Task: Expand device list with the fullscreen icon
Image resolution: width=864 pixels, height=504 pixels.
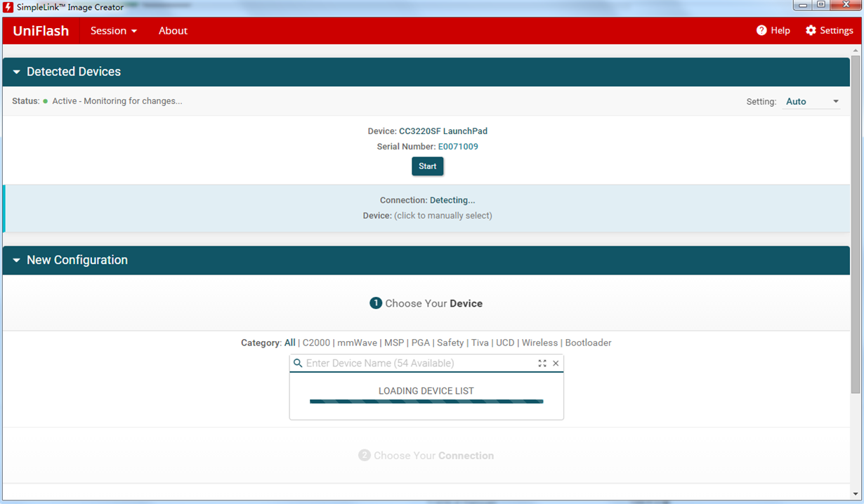Action: 542,363
